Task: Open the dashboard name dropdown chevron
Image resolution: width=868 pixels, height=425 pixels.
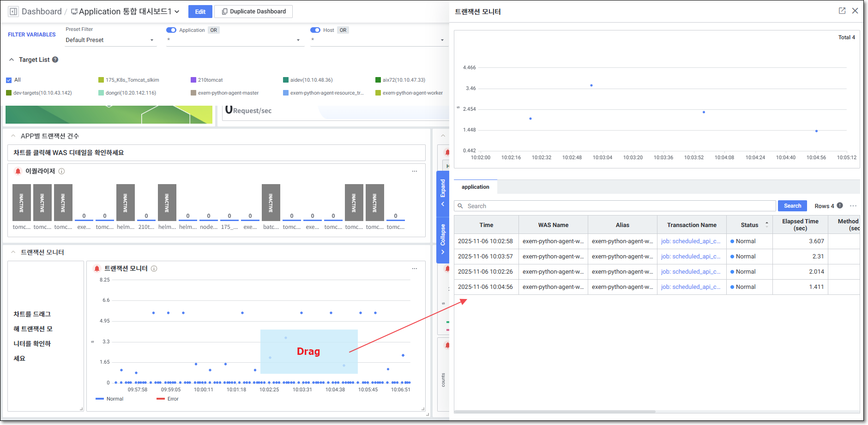Action: 177,12
